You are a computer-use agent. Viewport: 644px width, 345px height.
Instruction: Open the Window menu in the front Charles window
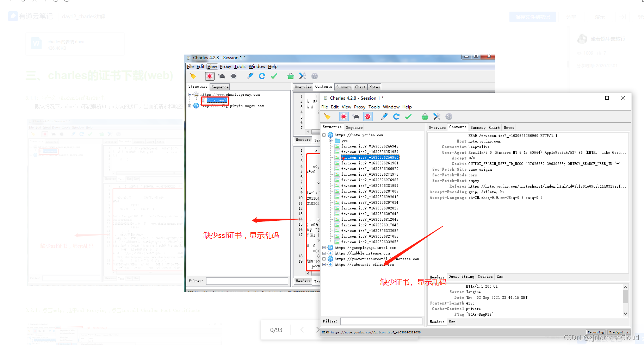pos(391,107)
